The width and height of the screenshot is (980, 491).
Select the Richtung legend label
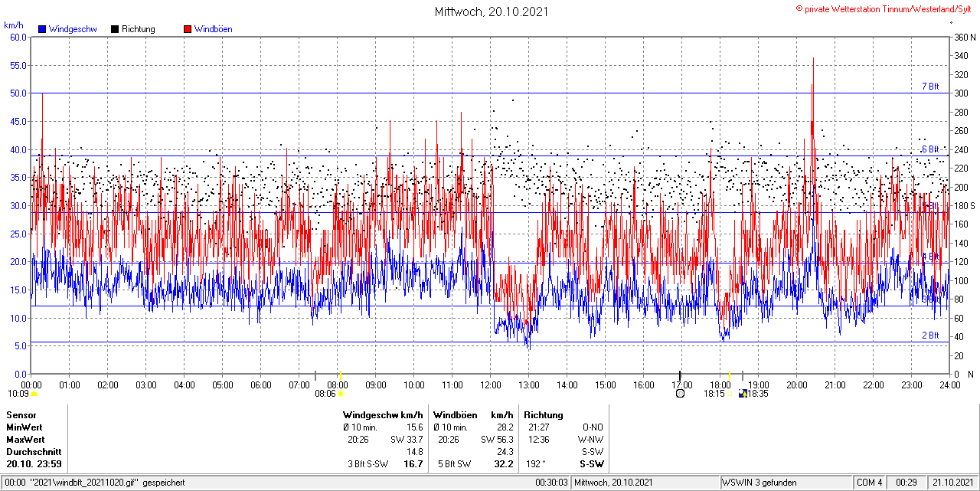139,29
